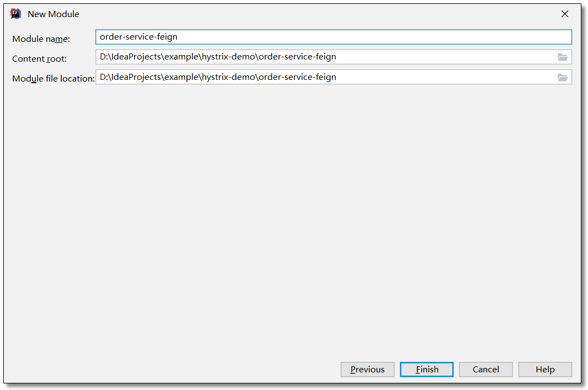Click the 'Module name:' label

tap(41, 39)
